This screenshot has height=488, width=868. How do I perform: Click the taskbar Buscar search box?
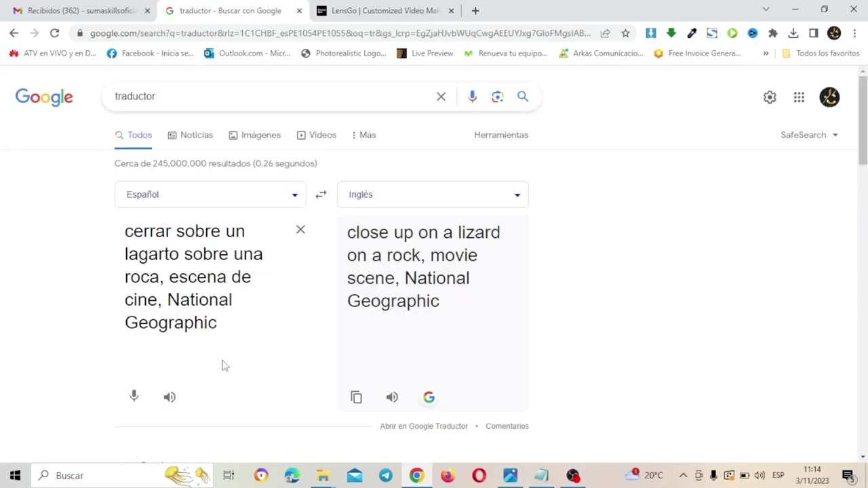coord(122,475)
